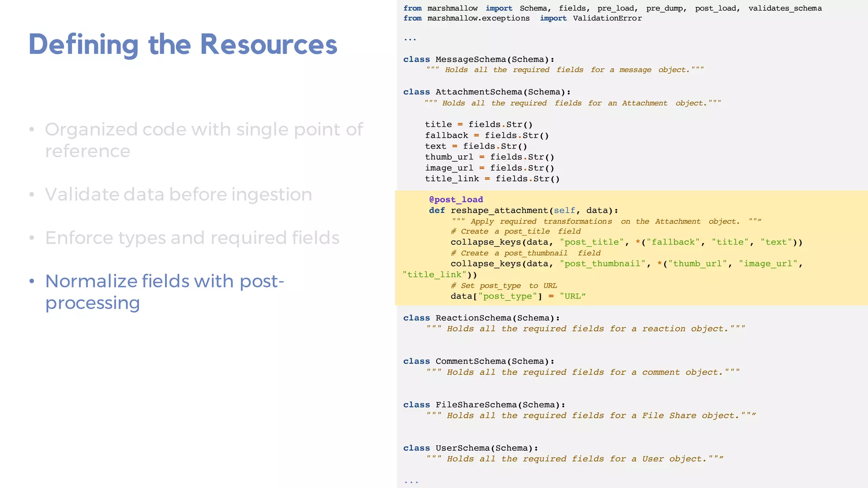Click the '# Set post_type to URL' comment
Screen dimensions: 868x488
[x=504, y=286]
